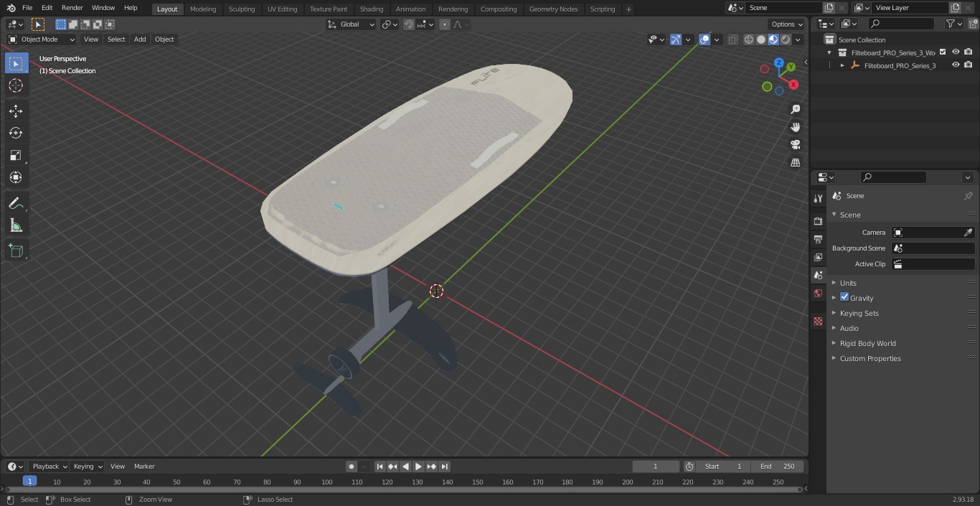Click the pan view hand icon
This screenshot has width=980, height=506.
click(x=795, y=127)
